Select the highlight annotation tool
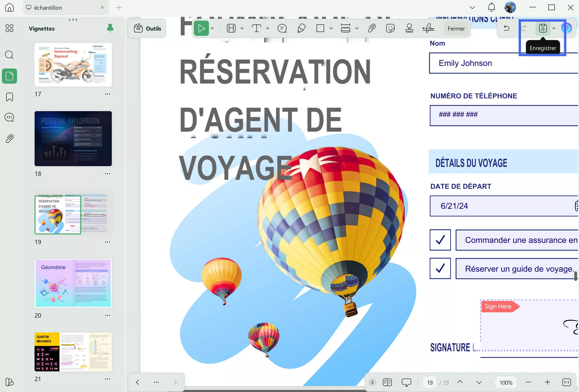Viewport: 579px width, 392px height. [x=231, y=28]
